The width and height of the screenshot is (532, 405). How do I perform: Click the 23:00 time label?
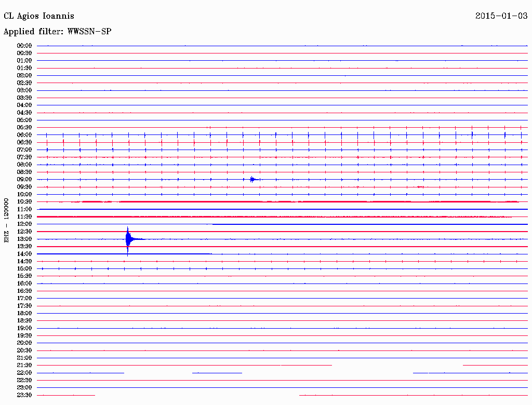pos(24,388)
